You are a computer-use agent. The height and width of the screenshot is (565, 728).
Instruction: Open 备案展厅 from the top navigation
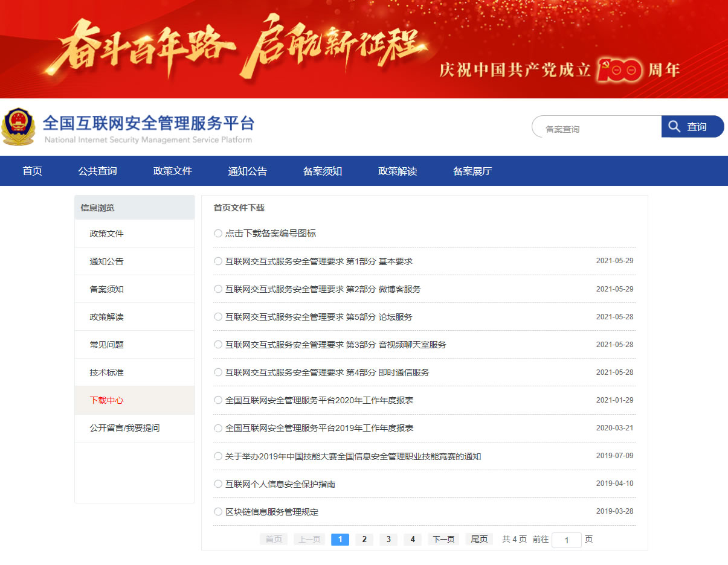coord(472,171)
